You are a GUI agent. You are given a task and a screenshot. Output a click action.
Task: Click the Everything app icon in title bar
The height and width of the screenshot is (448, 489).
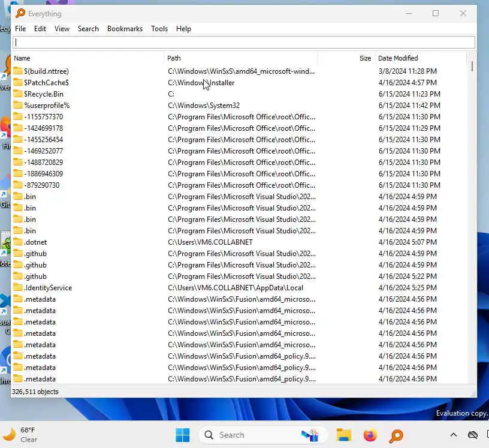pos(20,13)
